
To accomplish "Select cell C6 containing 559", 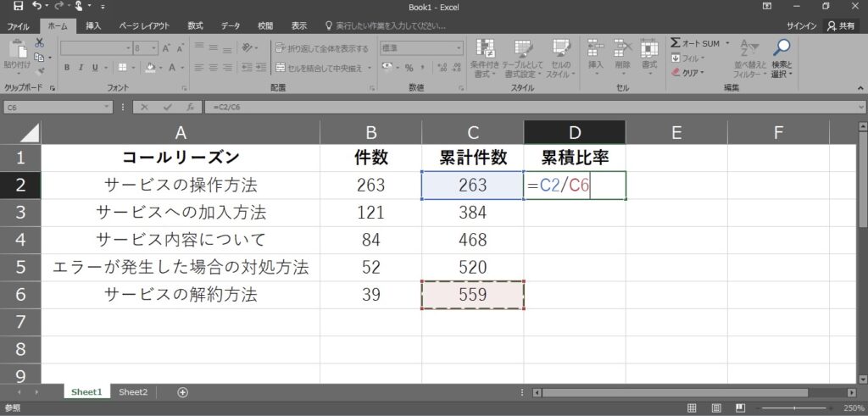I will coord(472,295).
